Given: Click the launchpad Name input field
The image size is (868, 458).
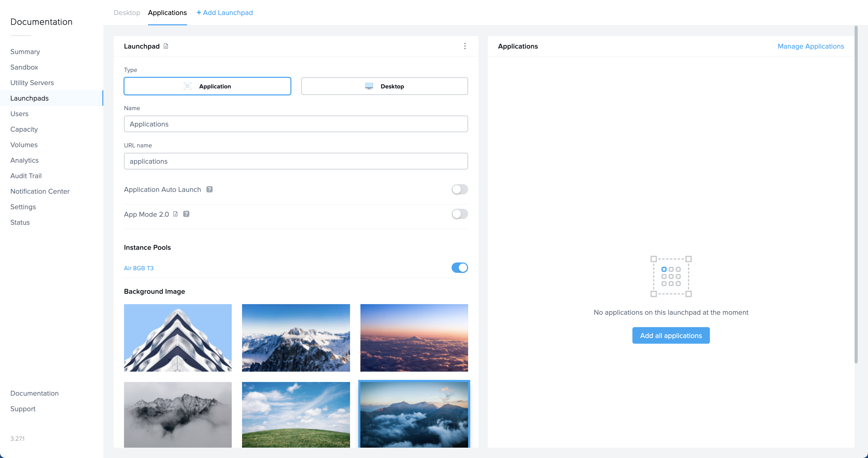Looking at the screenshot, I should 296,124.
